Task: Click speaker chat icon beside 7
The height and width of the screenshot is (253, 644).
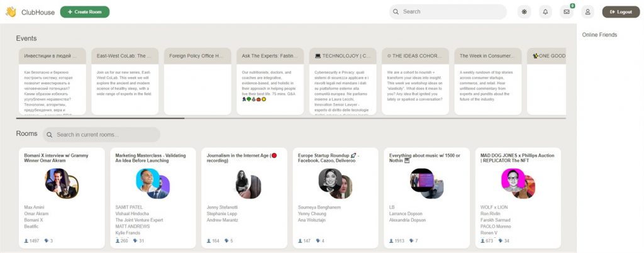Action: (411, 240)
